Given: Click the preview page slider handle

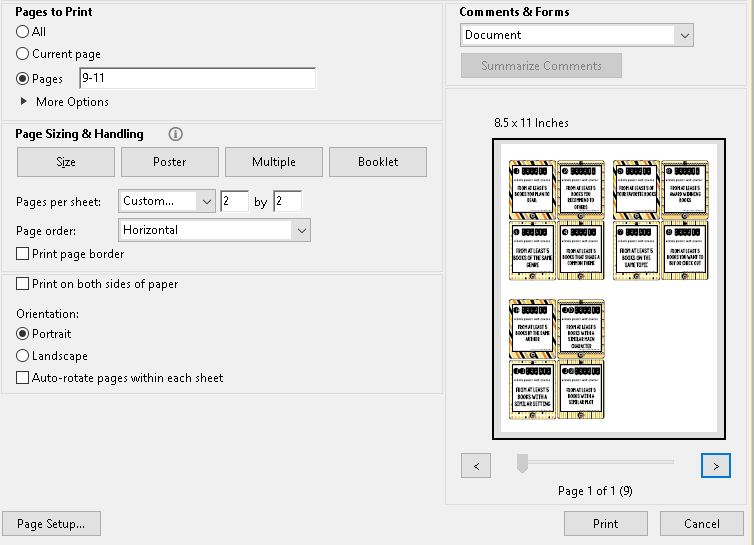Looking at the screenshot, I should coord(522,463).
